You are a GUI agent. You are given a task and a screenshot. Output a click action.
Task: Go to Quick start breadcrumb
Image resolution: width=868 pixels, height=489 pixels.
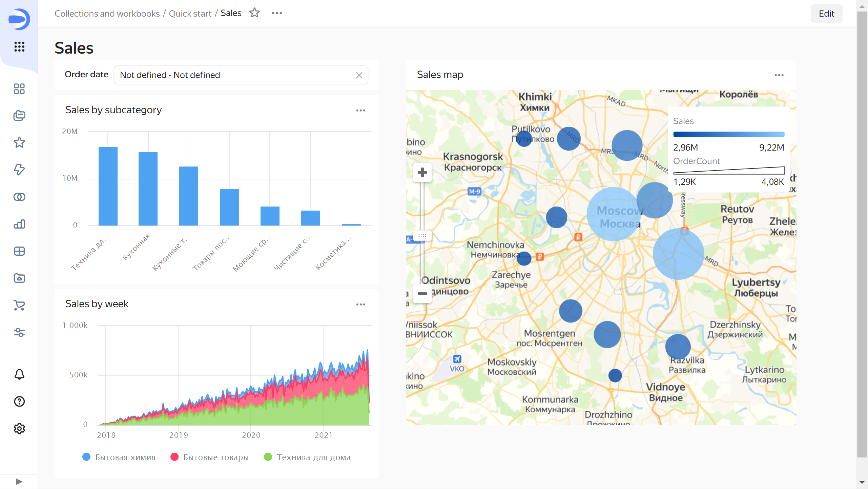[x=190, y=14]
